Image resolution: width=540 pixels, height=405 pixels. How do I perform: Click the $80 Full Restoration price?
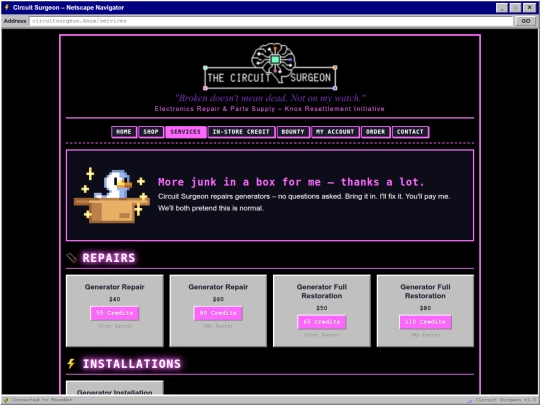425,308
